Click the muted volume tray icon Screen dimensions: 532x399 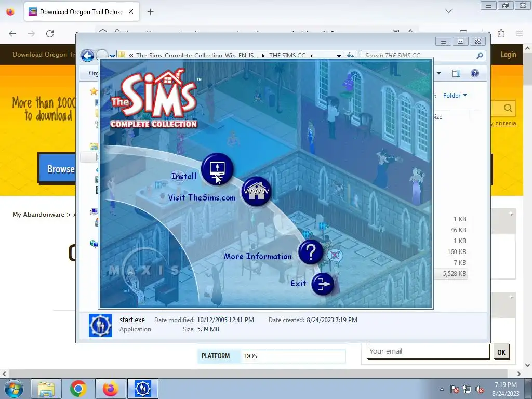click(480, 389)
